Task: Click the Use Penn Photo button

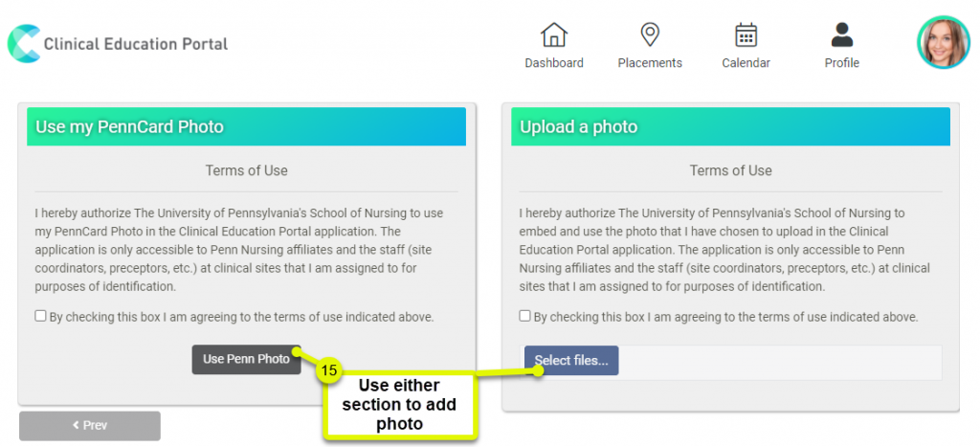Action: pos(246,360)
